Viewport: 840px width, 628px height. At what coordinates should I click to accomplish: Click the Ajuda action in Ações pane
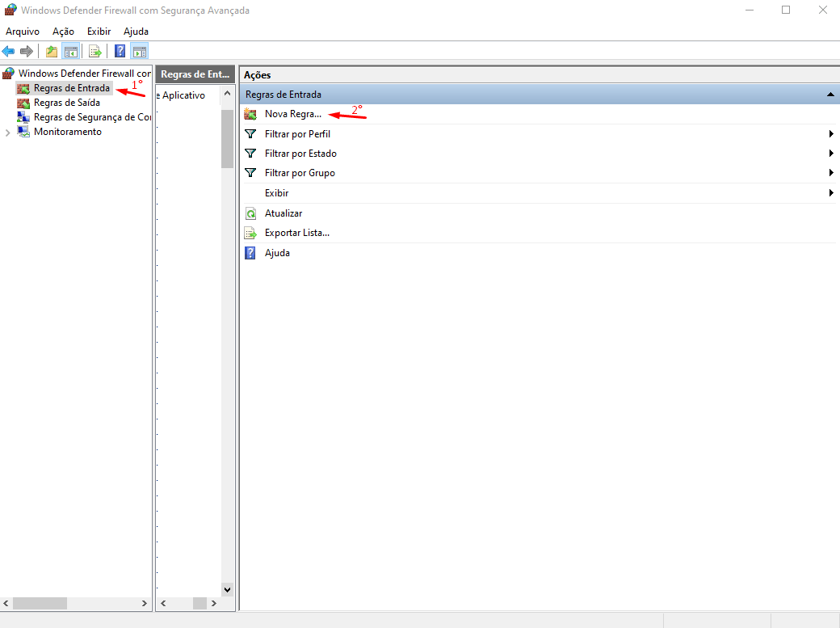click(277, 253)
